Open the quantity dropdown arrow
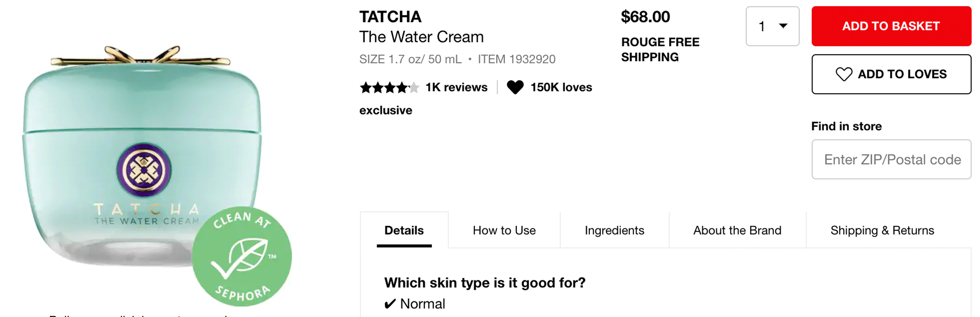This screenshot has height=317, width=980. pos(783,26)
